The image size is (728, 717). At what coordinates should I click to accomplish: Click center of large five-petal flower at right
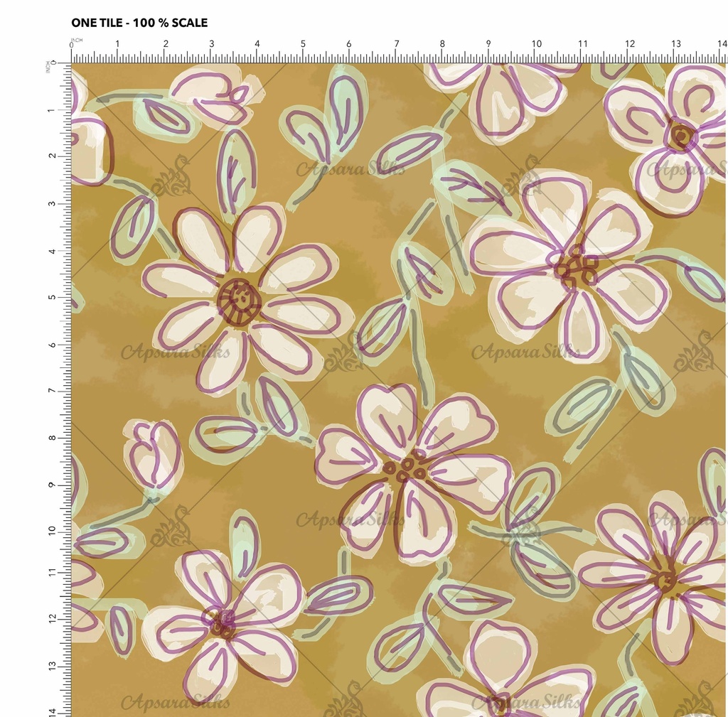tap(576, 269)
